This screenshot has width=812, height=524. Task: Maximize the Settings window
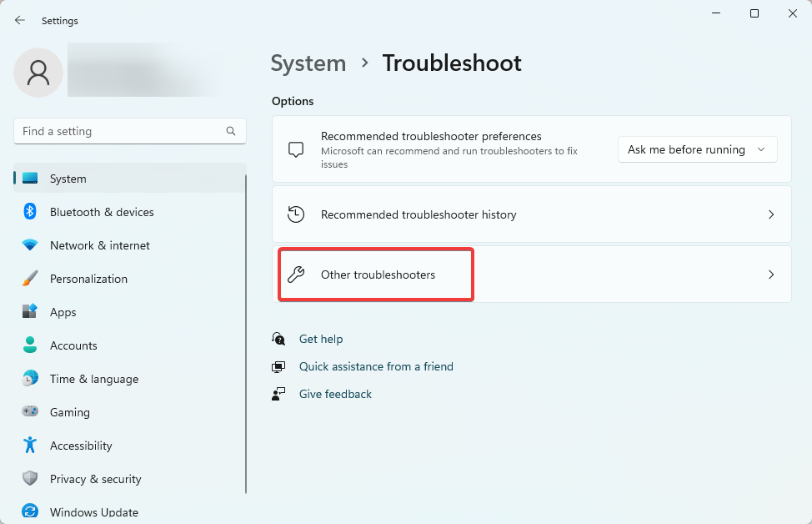tap(754, 13)
